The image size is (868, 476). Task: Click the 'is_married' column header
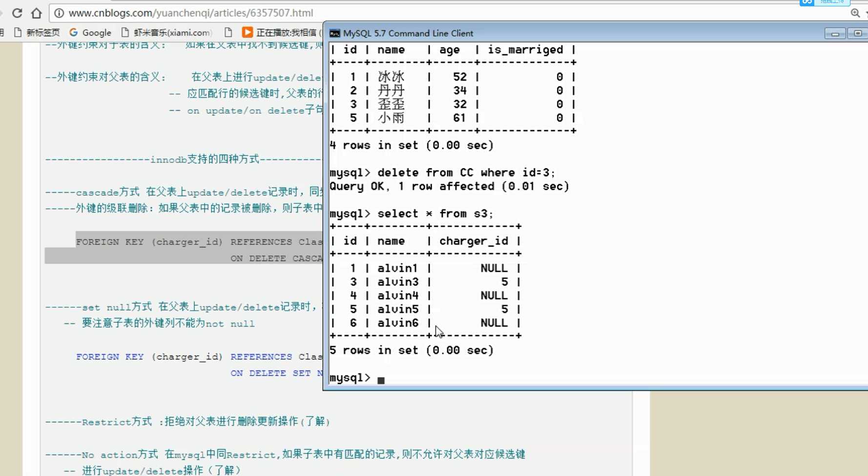525,50
